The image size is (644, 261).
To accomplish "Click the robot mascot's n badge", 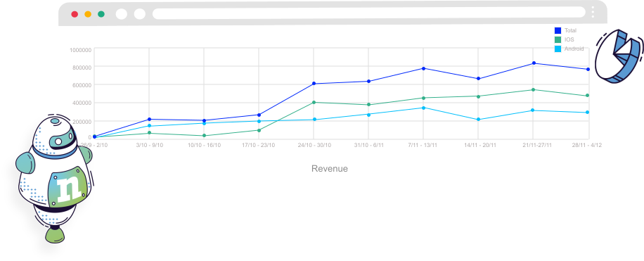I will click(69, 187).
